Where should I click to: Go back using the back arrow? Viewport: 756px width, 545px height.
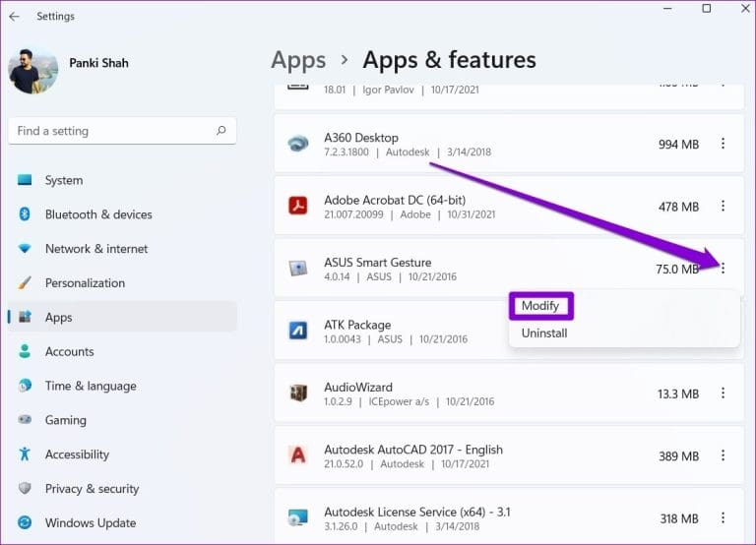[15, 17]
